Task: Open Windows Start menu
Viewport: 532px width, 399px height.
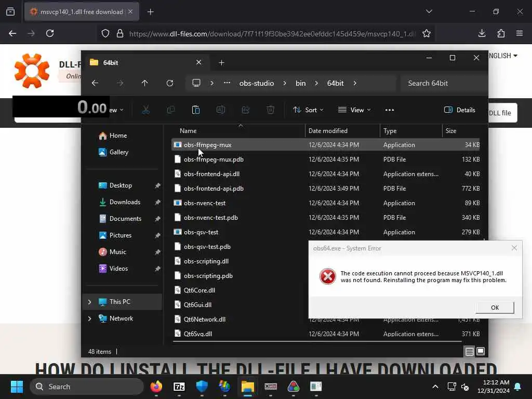Action: coord(17,387)
